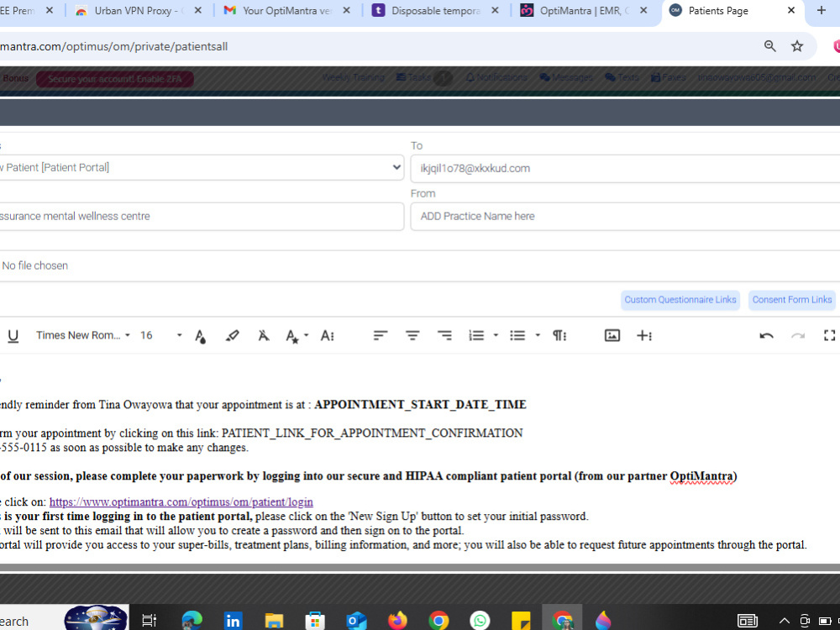Switch to the OptiMantra | EMR tab
The width and height of the screenshot is (840, 630).
coord(584,11)
